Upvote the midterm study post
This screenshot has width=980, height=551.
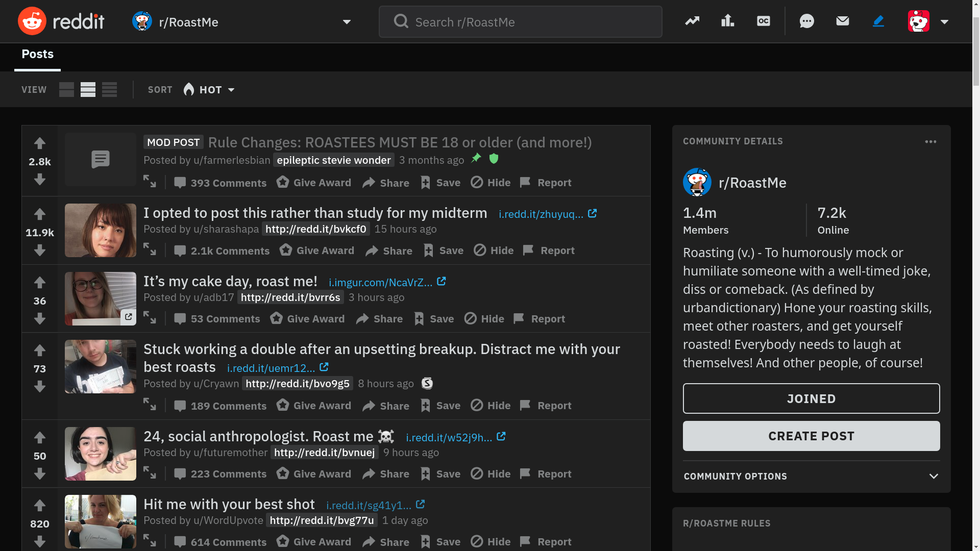(40, 214)
